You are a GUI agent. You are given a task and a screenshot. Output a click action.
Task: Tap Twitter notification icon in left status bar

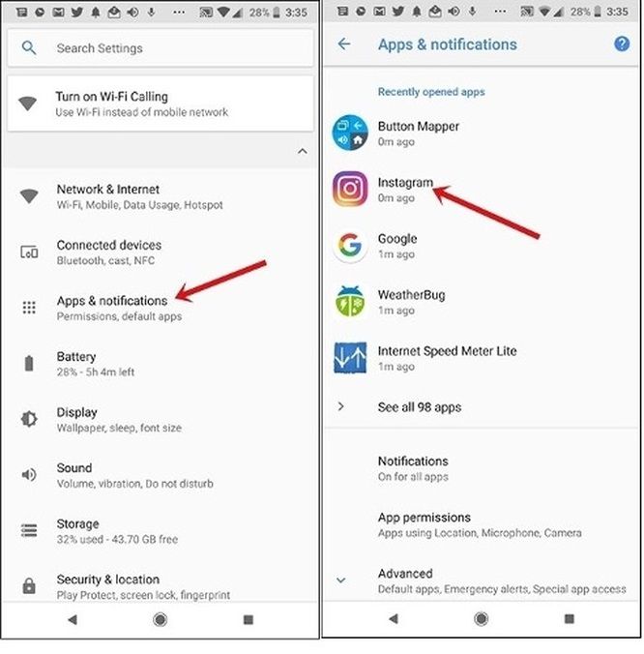pos(76,13)
